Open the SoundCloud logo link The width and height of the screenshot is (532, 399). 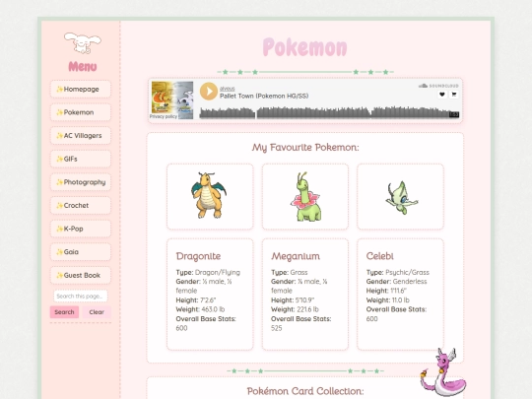tap(438, 86)
